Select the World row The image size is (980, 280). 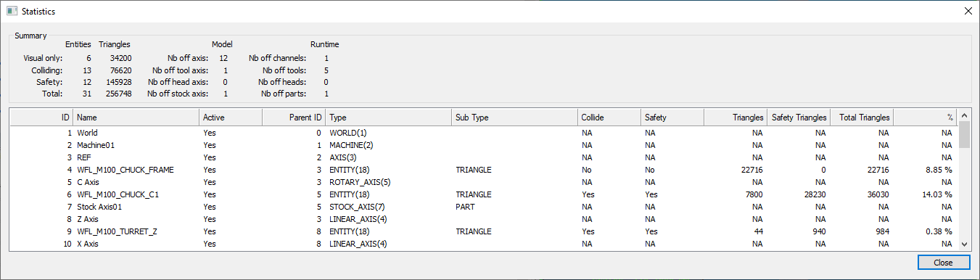pyautogui.click(x=483, y=133)
